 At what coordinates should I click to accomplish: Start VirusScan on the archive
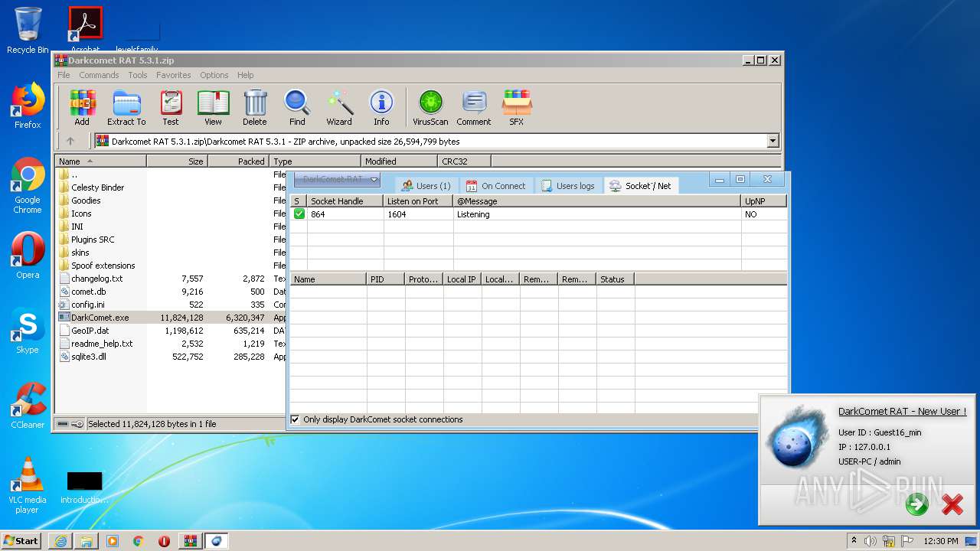coord(430,108)
